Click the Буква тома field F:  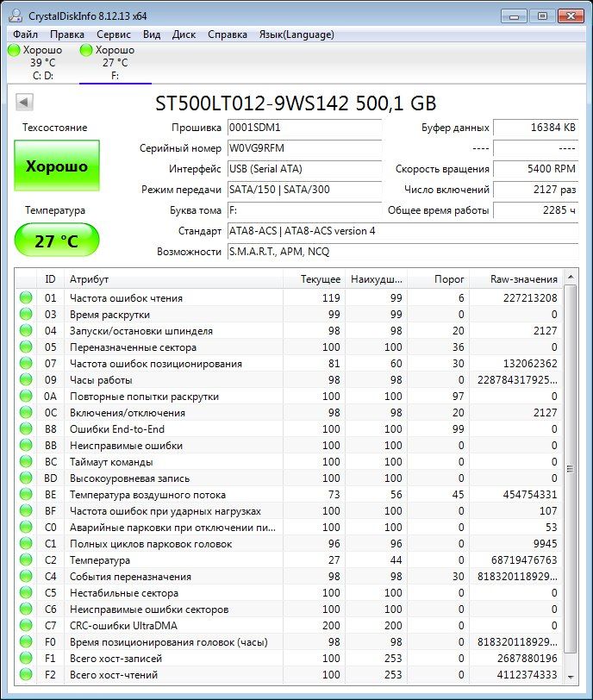(x=304, y=210)
